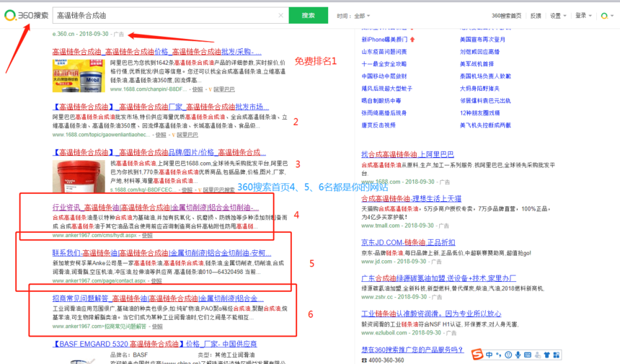The height and width of the screenshot is (364, 620).
Task: Expand the arrow beside the 360 circle icon
Action: point(612,16)
